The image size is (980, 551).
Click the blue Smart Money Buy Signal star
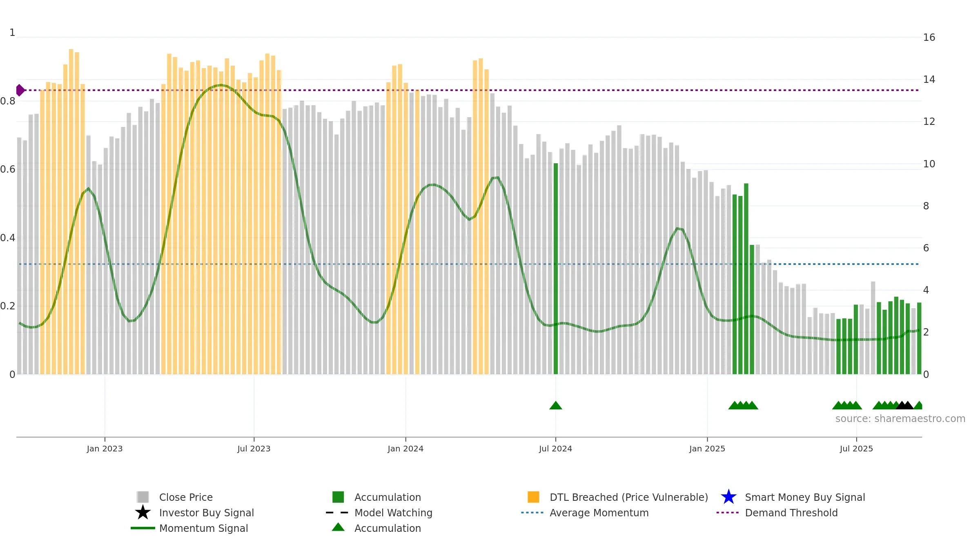tap(728, 497)
